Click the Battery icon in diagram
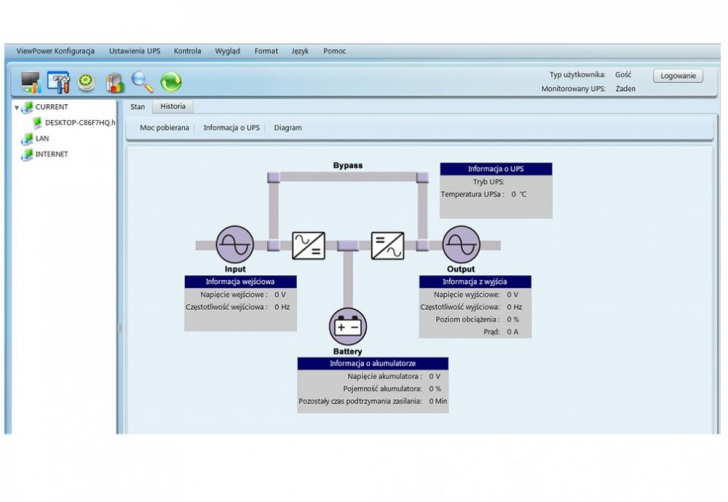728x502 pixels. [x=347, y=326]
